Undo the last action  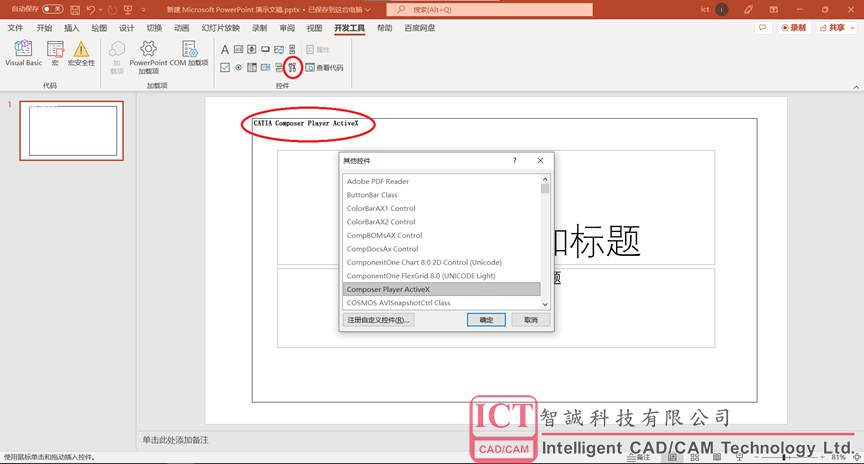(90, 10)
